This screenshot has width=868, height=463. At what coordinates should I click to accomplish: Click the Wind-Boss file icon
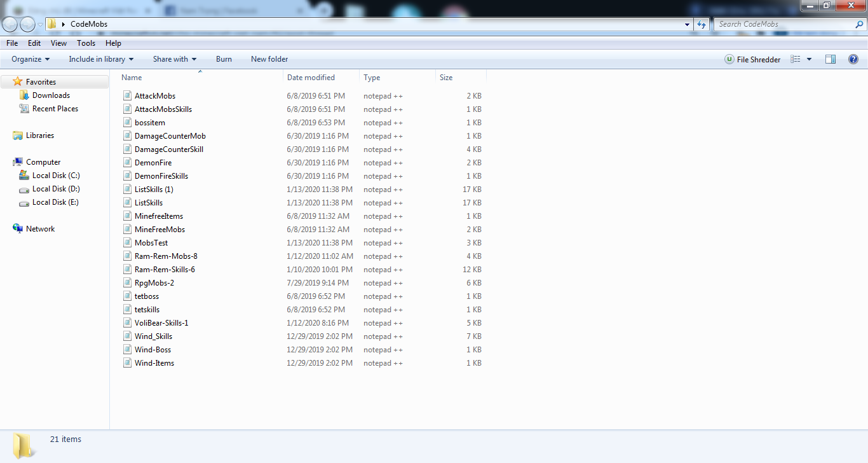[127, 350]
